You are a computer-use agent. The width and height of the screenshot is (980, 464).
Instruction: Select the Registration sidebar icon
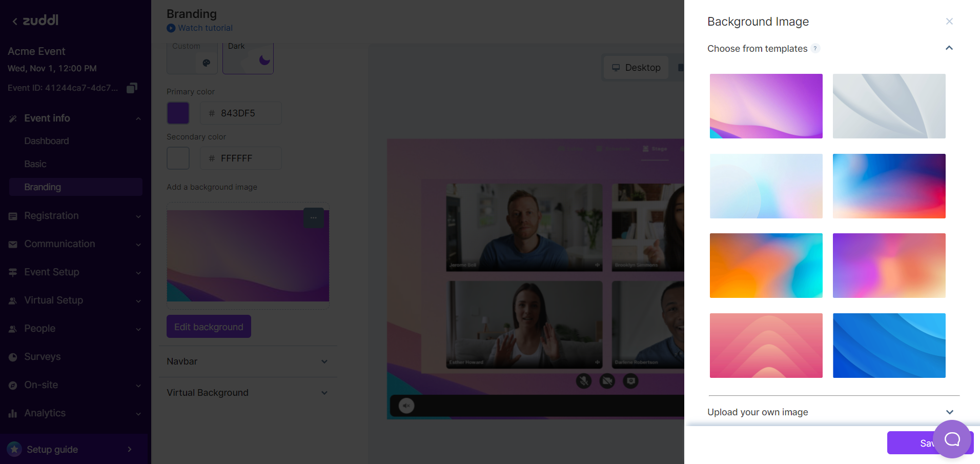click(x=13, y=216)
